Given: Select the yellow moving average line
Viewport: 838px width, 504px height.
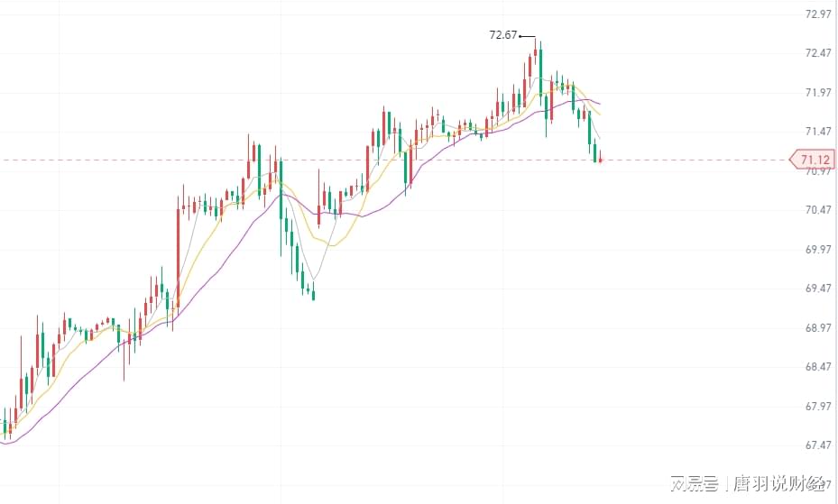Looking at the screenshot, I should click(336, 244).
